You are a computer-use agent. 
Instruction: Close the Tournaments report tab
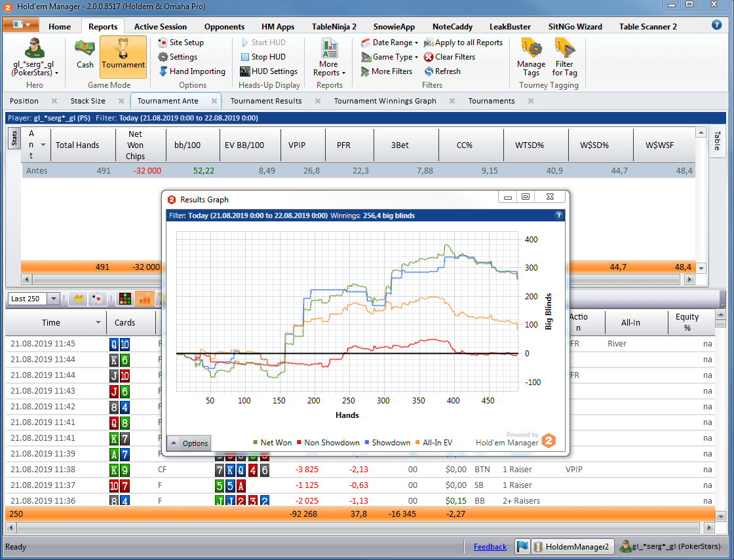531,101
